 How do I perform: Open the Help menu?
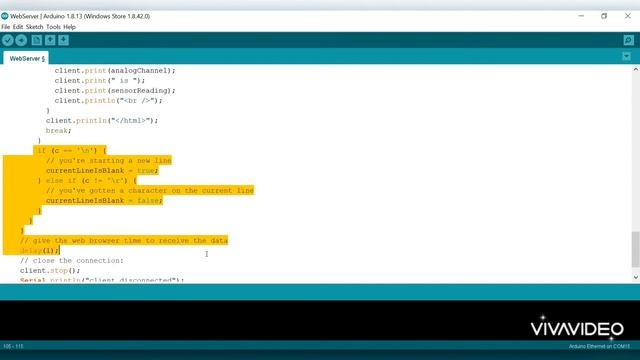pos(69,27)
